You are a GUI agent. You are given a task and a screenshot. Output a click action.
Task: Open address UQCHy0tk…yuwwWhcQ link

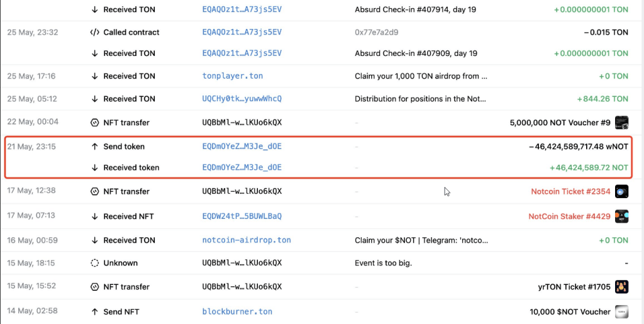click(242, 99)
